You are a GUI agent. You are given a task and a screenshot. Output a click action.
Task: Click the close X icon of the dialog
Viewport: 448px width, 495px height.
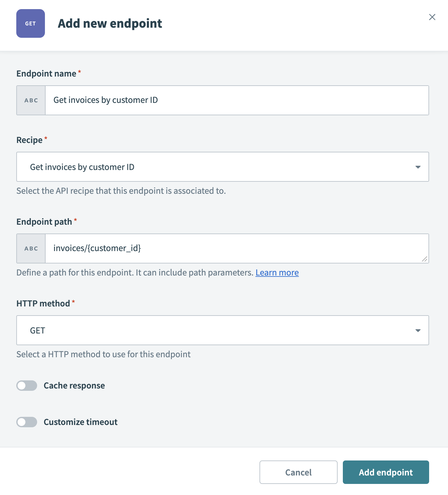tap(432, 17)
